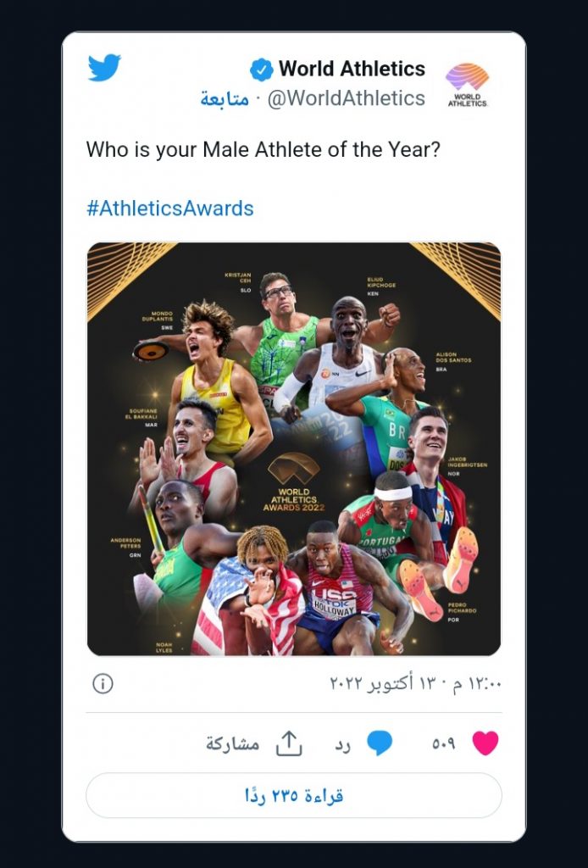Click the ٥٠٩ like count
This screenshot has height=868, width=588.
(444, 743)
